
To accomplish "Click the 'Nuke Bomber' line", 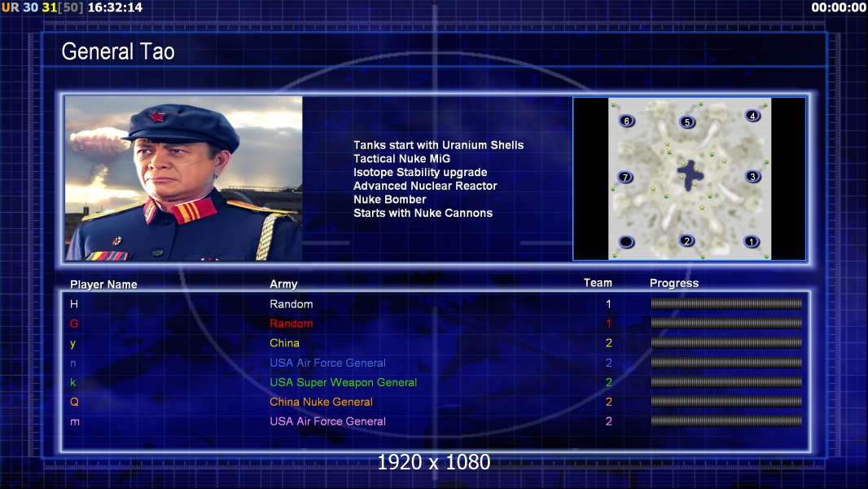I will [390, 200].
